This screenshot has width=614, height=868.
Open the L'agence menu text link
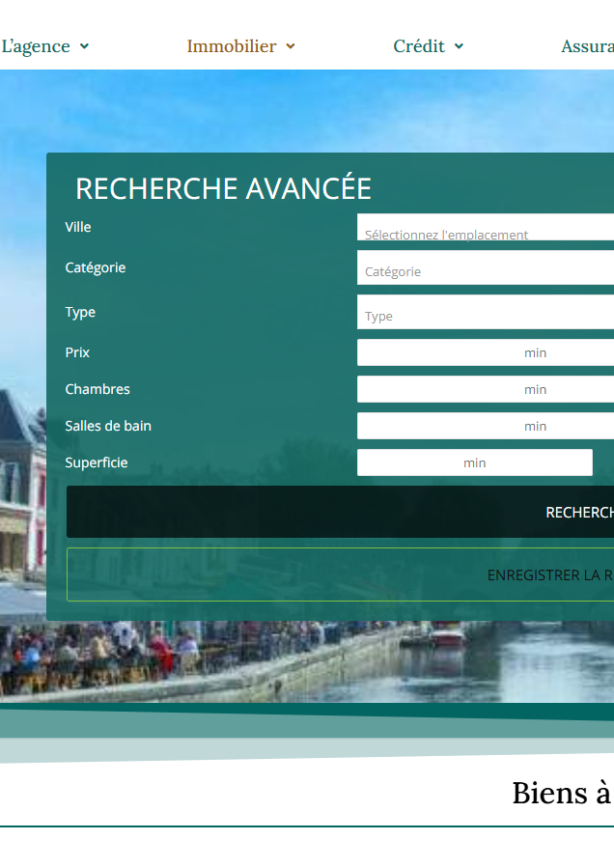coord(36,46)
